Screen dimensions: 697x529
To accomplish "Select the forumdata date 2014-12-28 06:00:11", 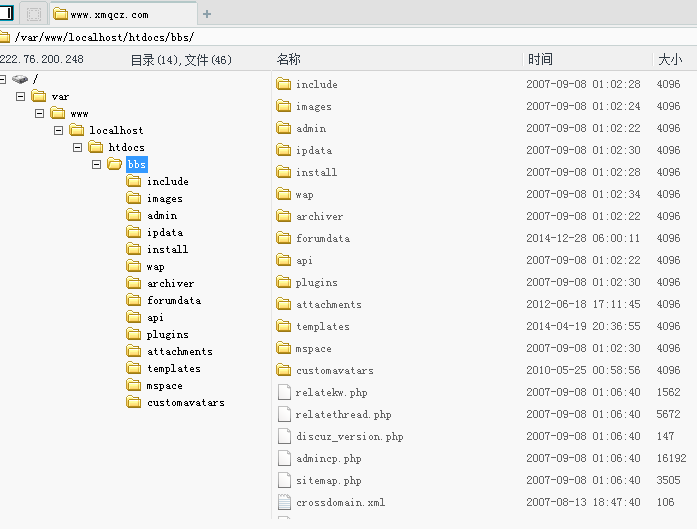I will coord(583,238).
